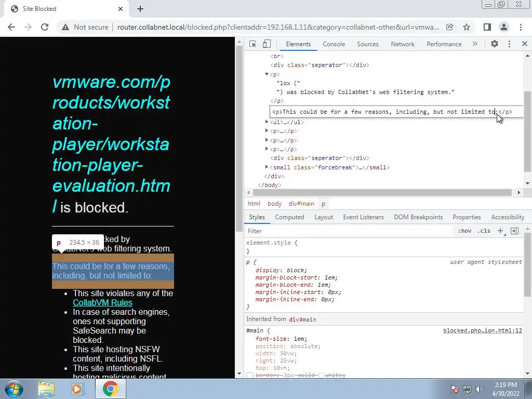The height and width of the screenshot is (399, 532).
Task: Open Chrome side panel button
Action: tap(487, 27)
